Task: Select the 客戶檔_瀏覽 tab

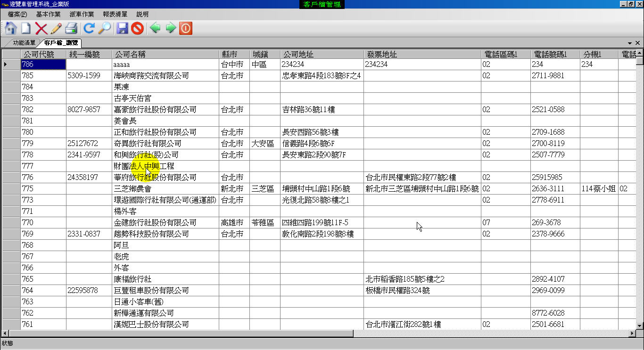Action: click(62, 43)
